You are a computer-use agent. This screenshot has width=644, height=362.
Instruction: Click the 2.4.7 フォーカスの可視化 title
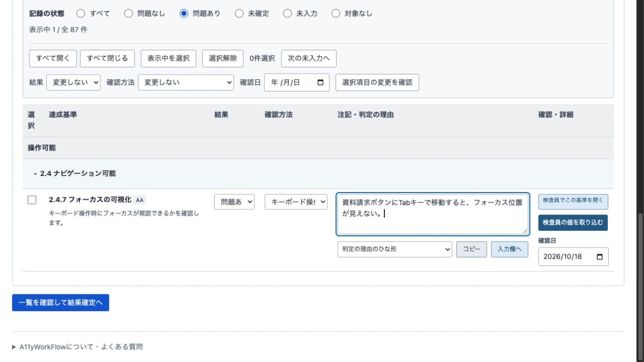click(90, 199)
